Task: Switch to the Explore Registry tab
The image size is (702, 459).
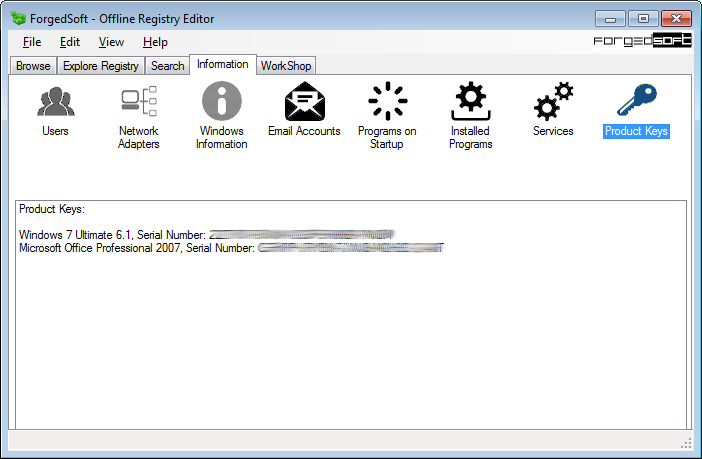Action: 101,66
